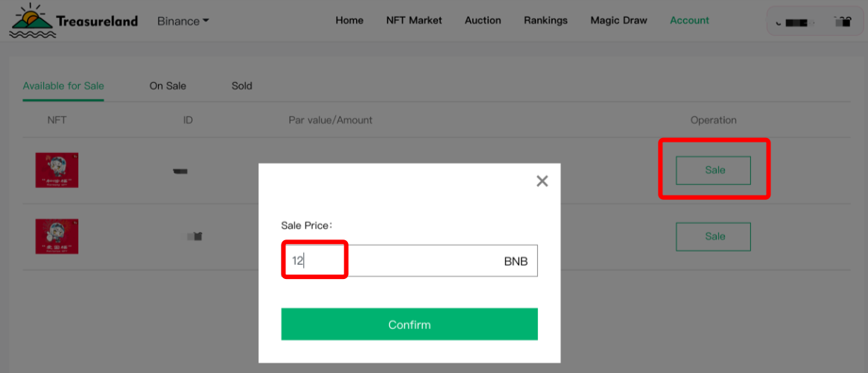Go to NFT Market page
The width and height of the screenshot is (868, 373).
[414, 20]
